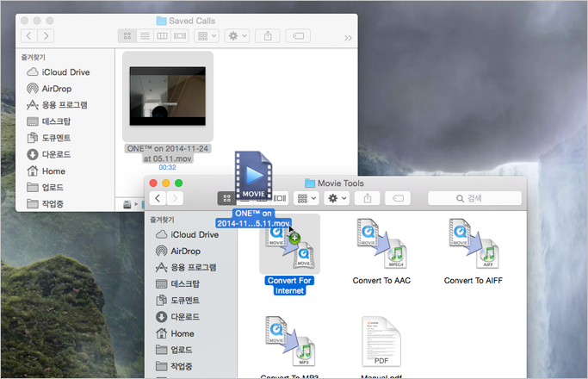Switch Movie Tools window to Cover Flow view
Viewport: 588px width, 379px height.
coord(280,198)
